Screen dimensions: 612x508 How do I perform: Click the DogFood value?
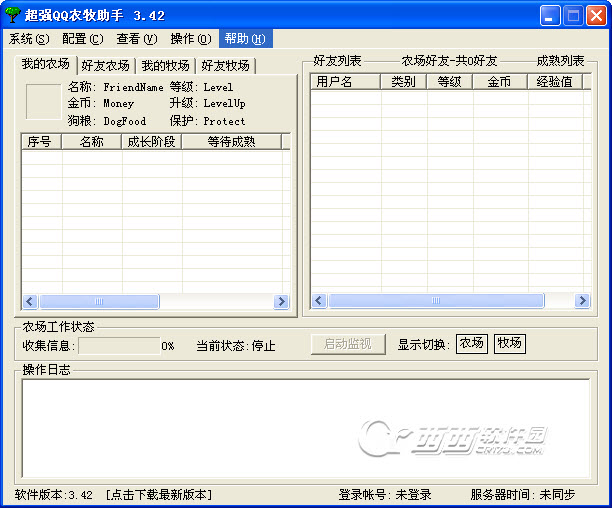click(x=125, y=121)
